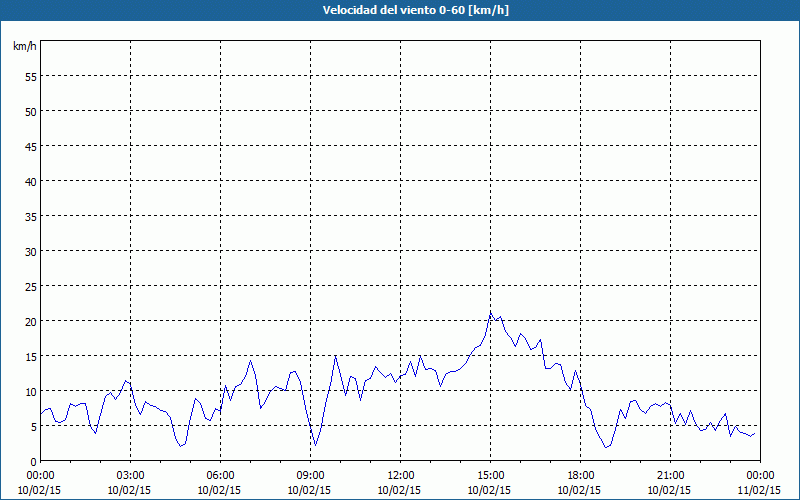
Task: Click the 09:00 time label
Action: 311,475
